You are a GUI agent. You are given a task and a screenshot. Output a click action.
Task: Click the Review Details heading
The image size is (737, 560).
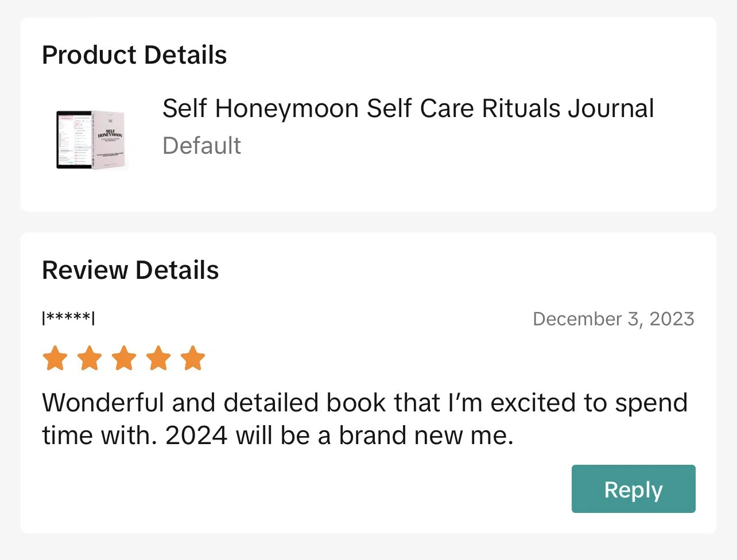[x=130, y=270]
